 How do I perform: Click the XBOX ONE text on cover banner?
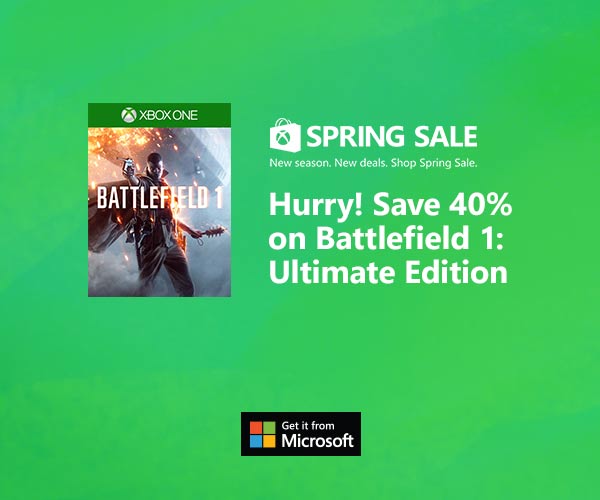point(168,115)
